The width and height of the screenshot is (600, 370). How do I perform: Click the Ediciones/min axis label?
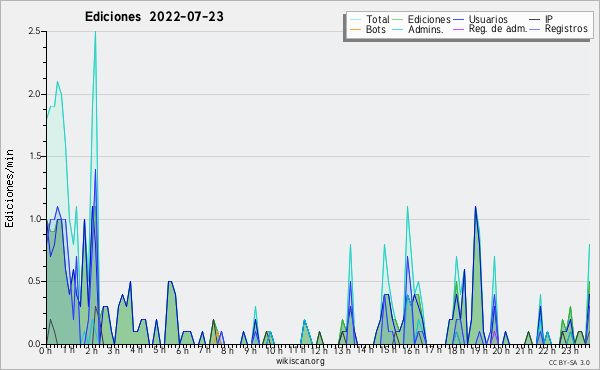(9, 188)
